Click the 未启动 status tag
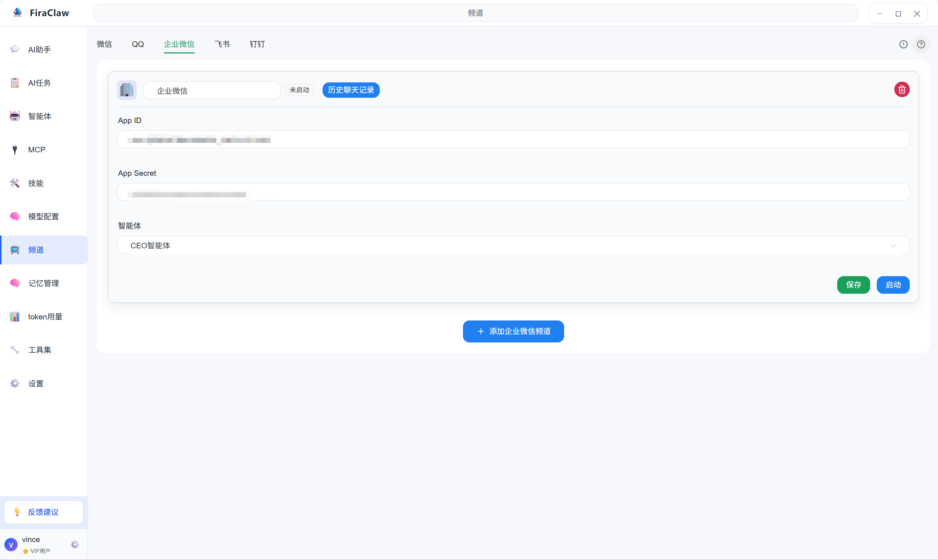The height and width of the screenshot is (560, 938). coord(299,90)
